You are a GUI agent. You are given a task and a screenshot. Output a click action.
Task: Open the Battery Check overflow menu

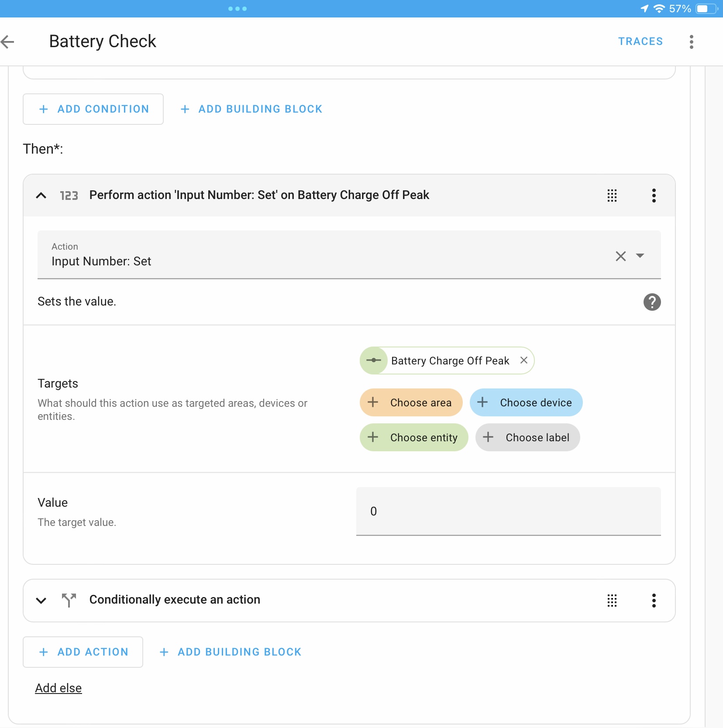pyautogui.click(x=691, y=42)
